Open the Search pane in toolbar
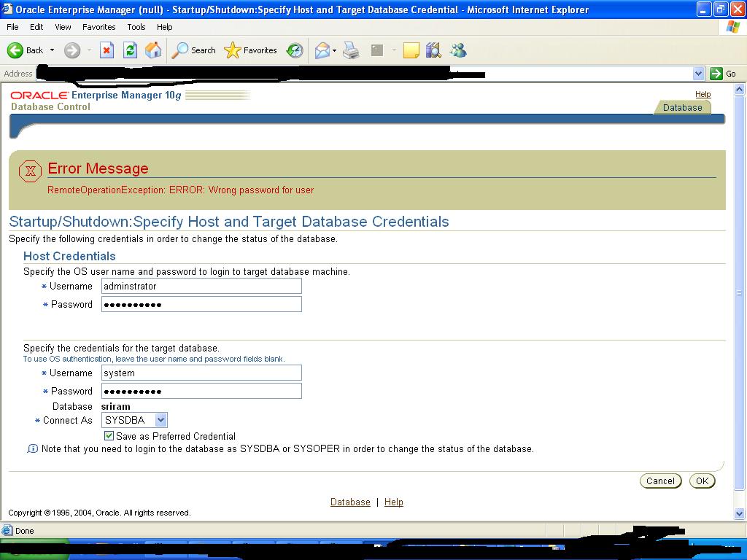747x560 pixels. tap(194, 50)
